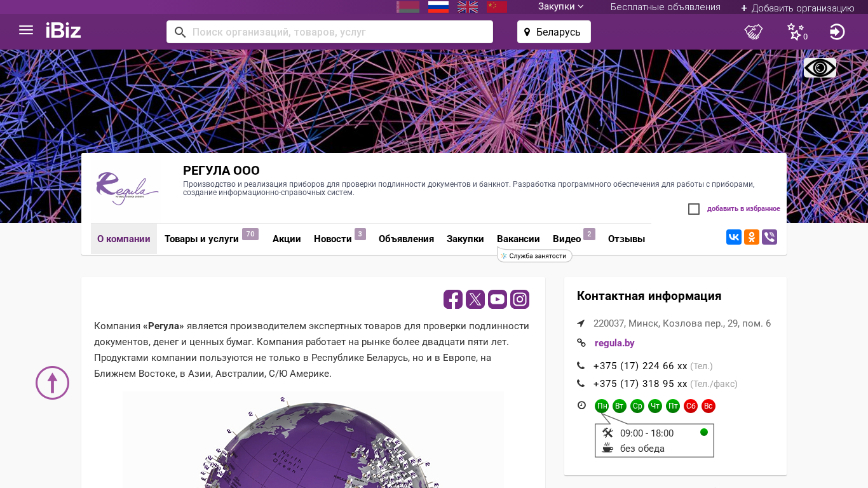Switch to English language flag

point(468,7)
